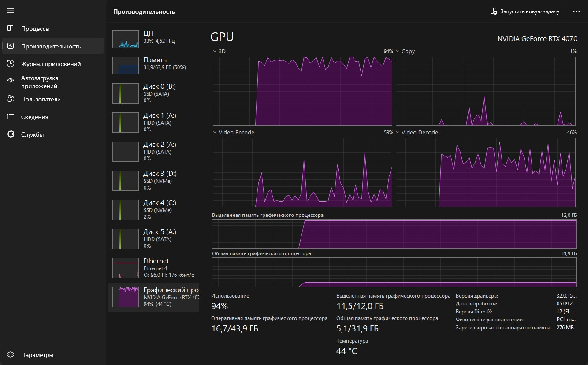Screen dimensions: 588x365
Task: Click the three-dots more options button
Action: (x=576, y=11)
